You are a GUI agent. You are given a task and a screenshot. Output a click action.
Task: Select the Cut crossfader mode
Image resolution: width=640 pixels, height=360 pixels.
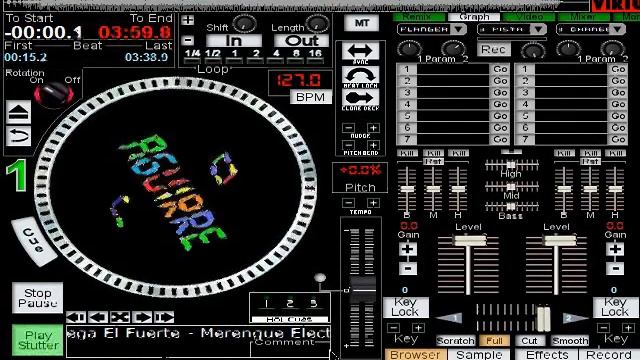pos(529,340)
